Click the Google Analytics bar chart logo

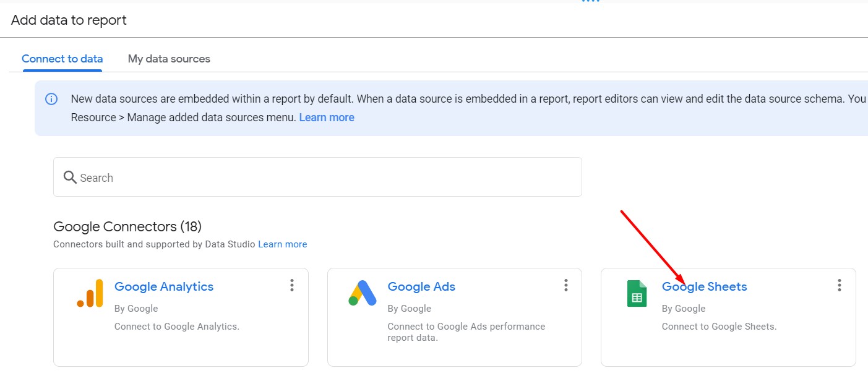pyautogui.click(x=90, y=293)
